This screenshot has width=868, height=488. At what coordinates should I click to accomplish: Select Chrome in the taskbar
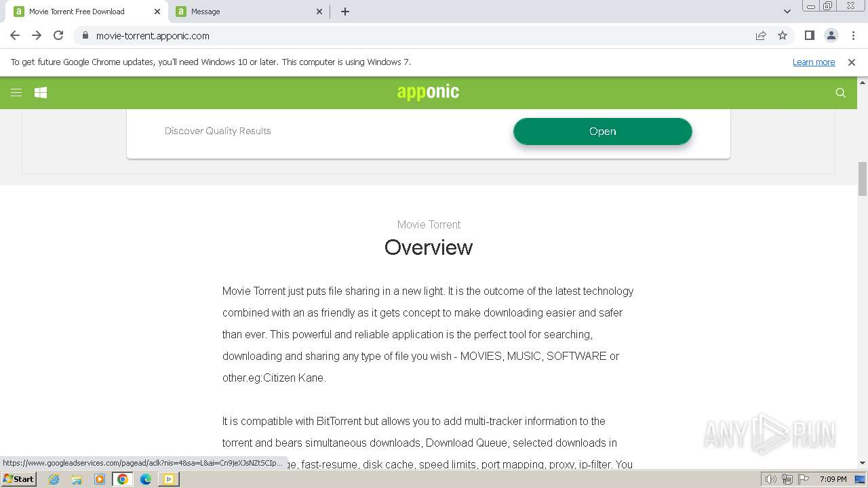[x=123, y=479]
